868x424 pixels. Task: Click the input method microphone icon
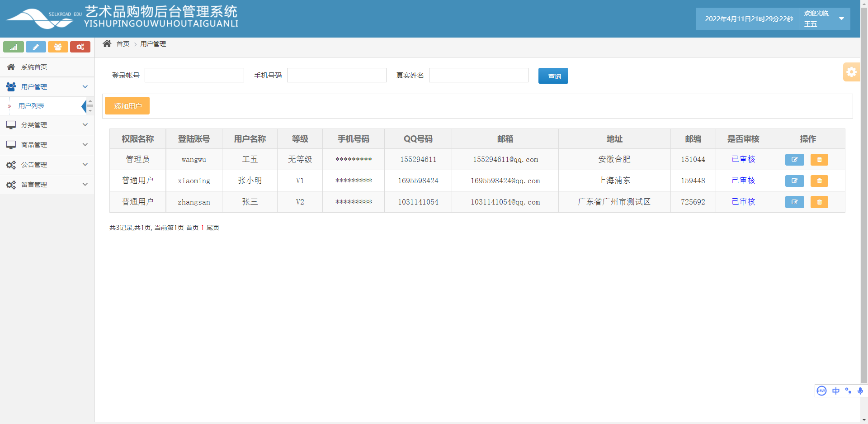point(860,391)
